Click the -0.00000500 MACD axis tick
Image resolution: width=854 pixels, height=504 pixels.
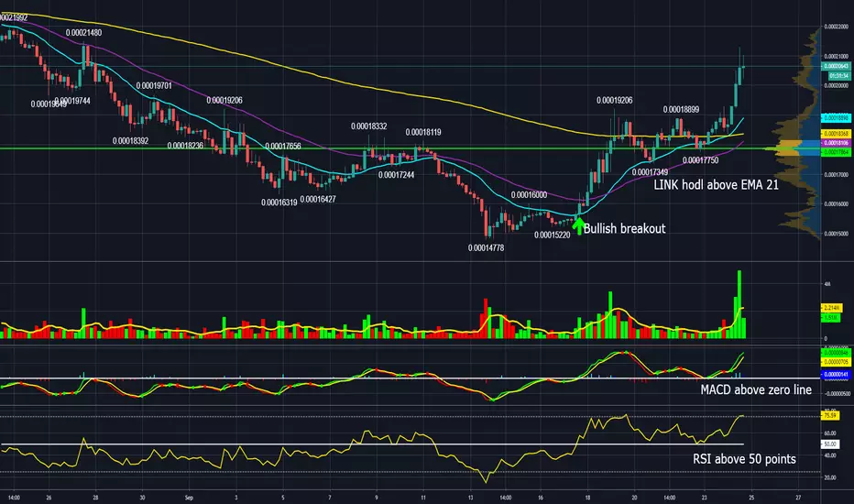click(x=838, y=393)
